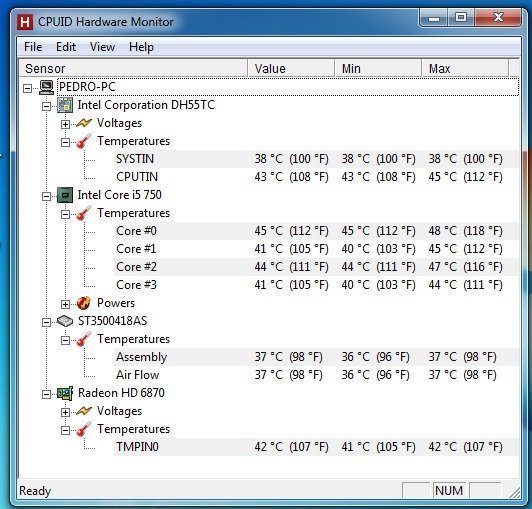The width and height of the screenshot is (532, 509).
Task: Select the Intel Core i5 750 label
Action: (x=119, y=195)
